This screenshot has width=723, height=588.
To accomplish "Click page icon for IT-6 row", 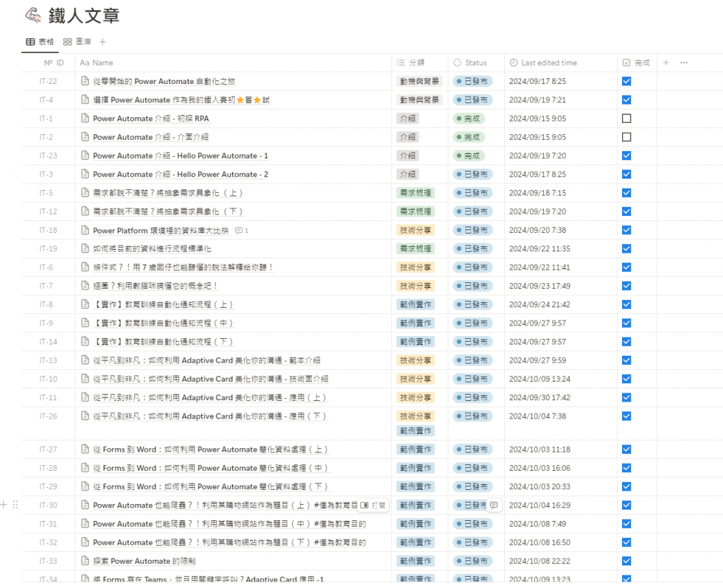I will coord(85,267).
